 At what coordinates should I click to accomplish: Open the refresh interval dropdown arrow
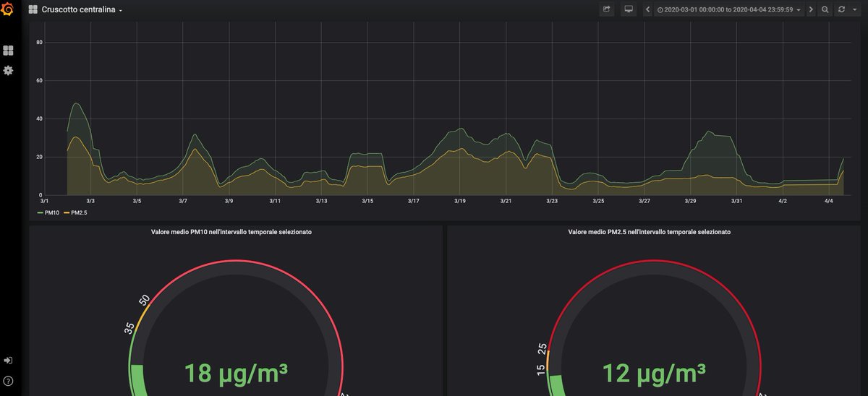(855, 10)
